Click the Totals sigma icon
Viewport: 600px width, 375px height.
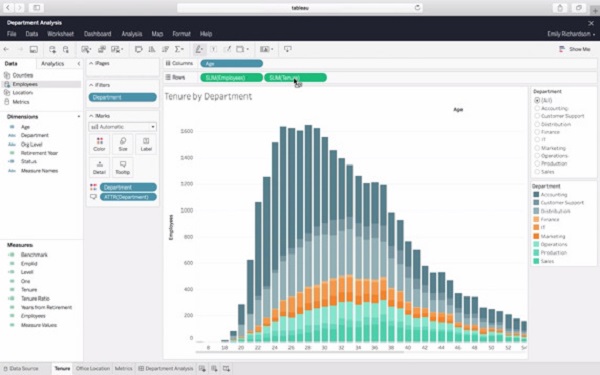point(179,49)
